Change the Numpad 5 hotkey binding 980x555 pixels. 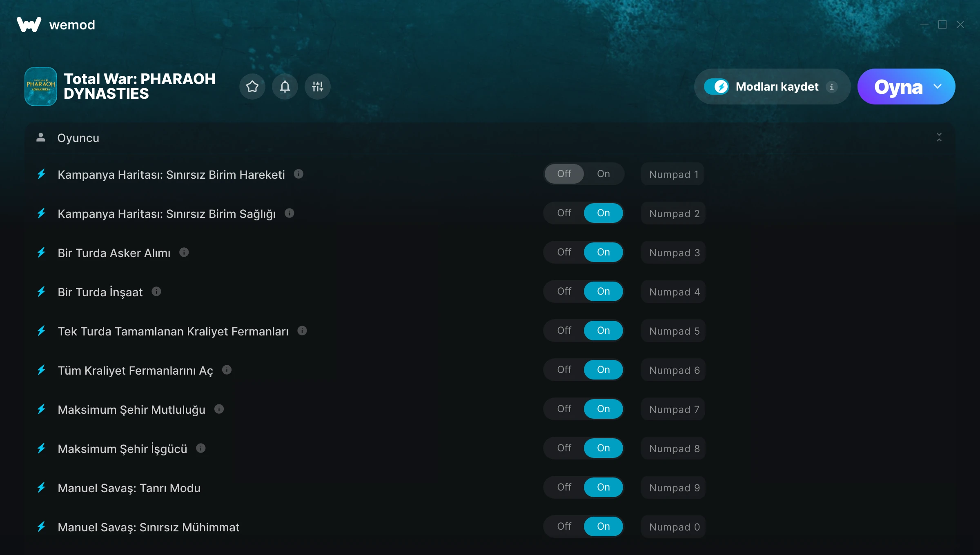pyautogui.click(x=674, y=331)
